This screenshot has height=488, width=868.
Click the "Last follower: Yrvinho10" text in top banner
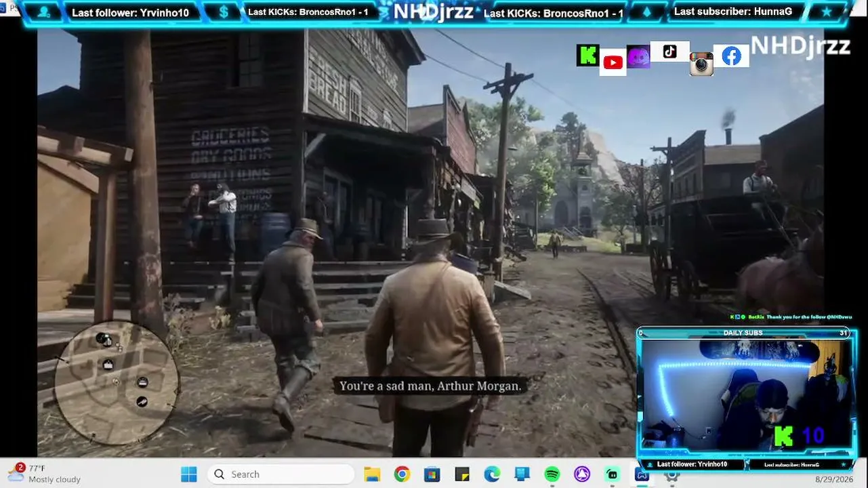coord(130,12)
